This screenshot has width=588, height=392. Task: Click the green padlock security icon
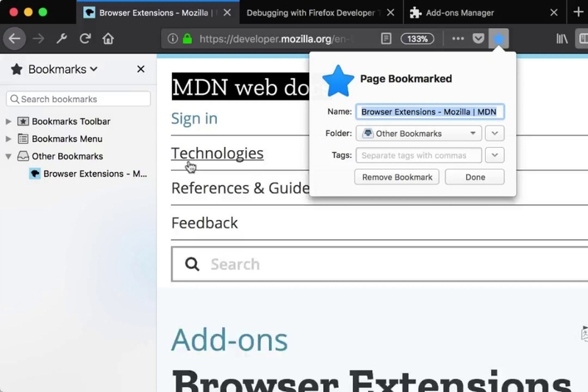(187, 39)
